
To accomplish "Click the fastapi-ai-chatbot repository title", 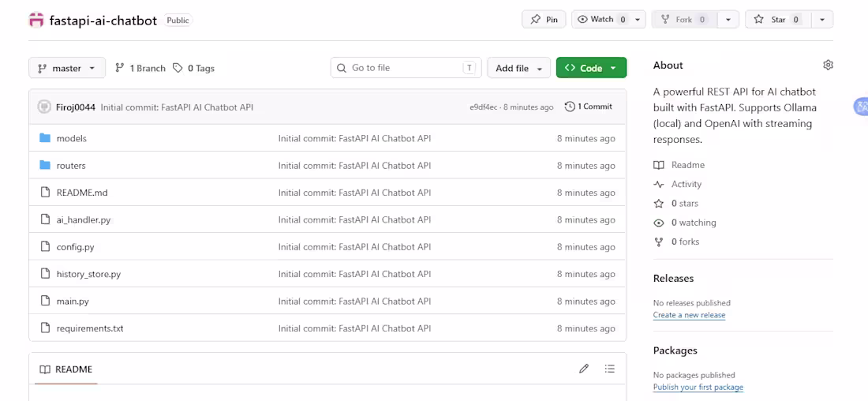I will click(103, 21).
